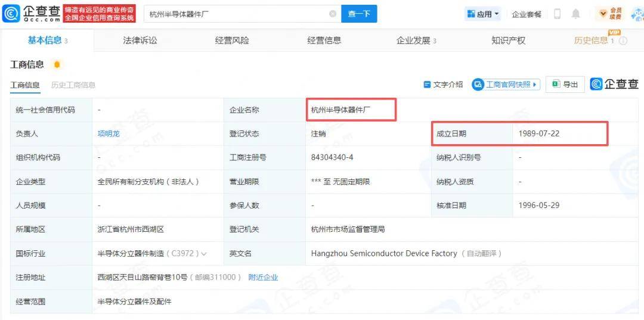The image size is (644, 320).
Task: Expand the 应用 apps dropdown
Action: pos(483,14)
